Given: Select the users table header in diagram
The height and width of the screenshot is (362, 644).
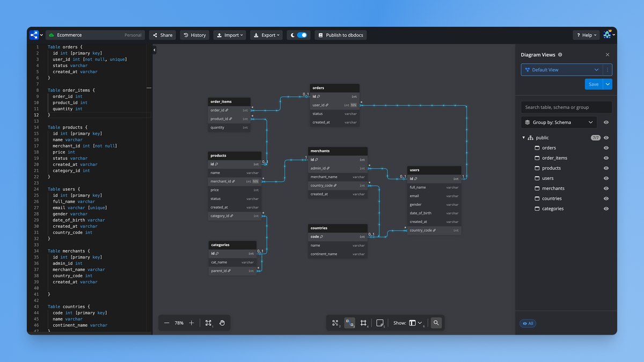Looking at the screenshot, I should (x=434, y=170).
